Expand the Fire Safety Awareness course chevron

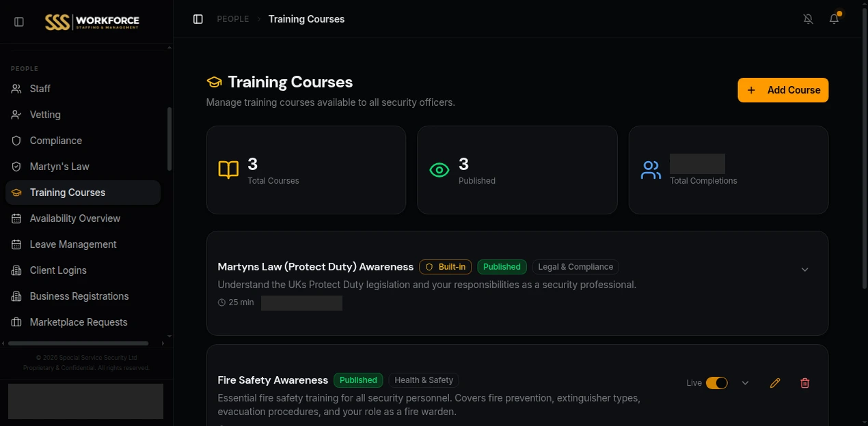(x=746, y=383)
